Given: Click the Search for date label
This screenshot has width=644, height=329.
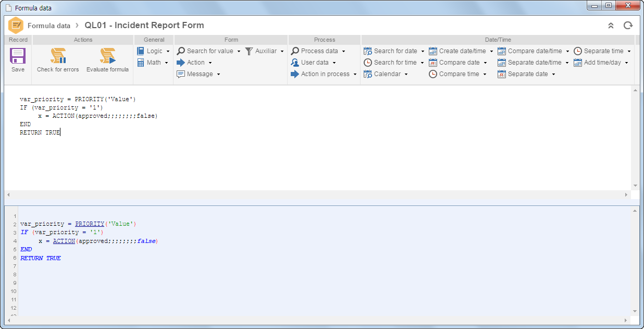Looking at the screenshot, I should click(395, 51).
